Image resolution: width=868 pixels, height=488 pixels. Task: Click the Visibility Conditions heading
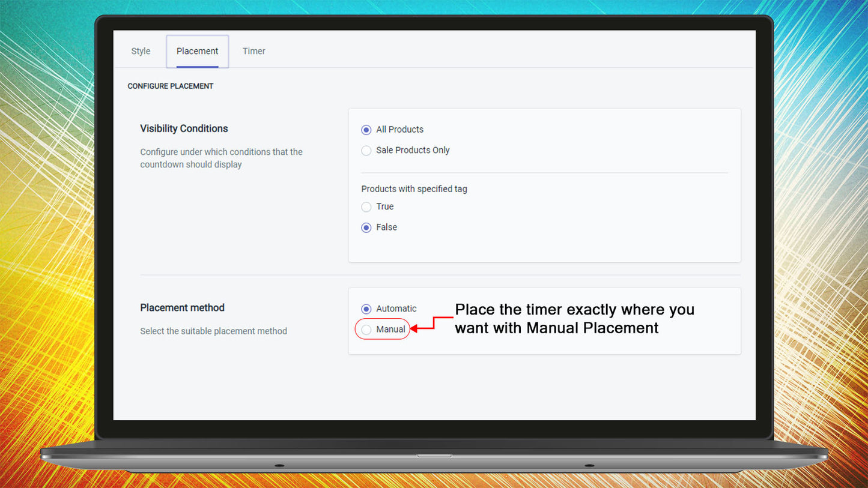pos(184,128)
